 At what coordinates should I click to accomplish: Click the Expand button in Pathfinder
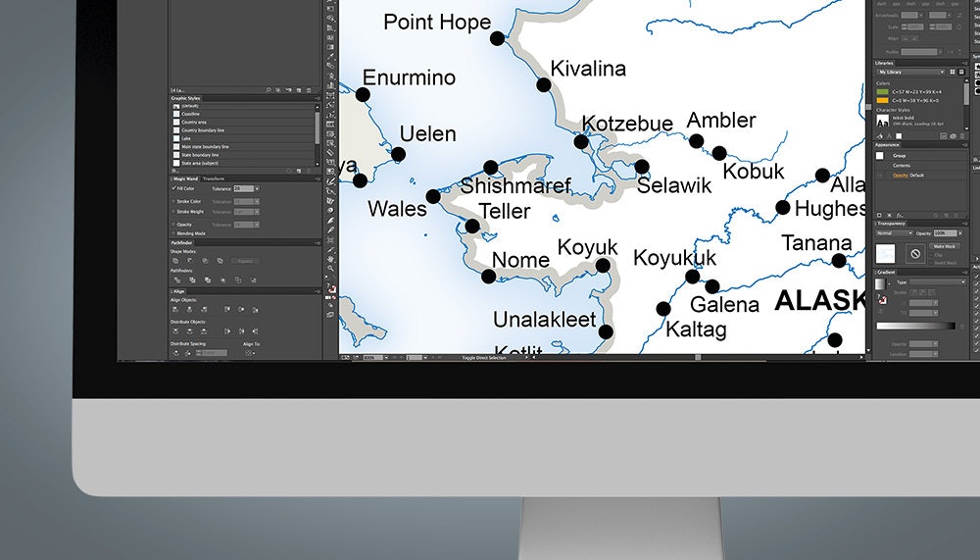[x=245, y=261]
